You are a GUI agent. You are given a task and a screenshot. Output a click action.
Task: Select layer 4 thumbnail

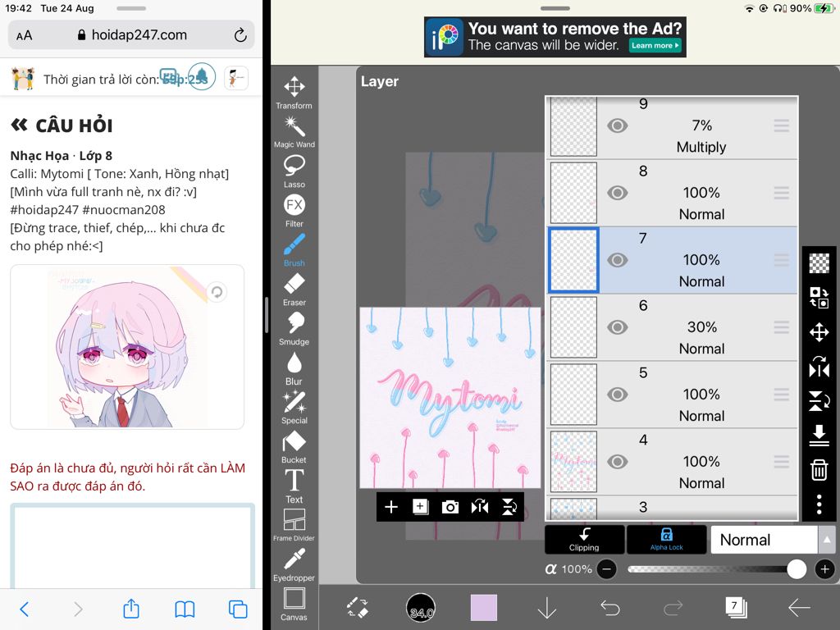573,462
